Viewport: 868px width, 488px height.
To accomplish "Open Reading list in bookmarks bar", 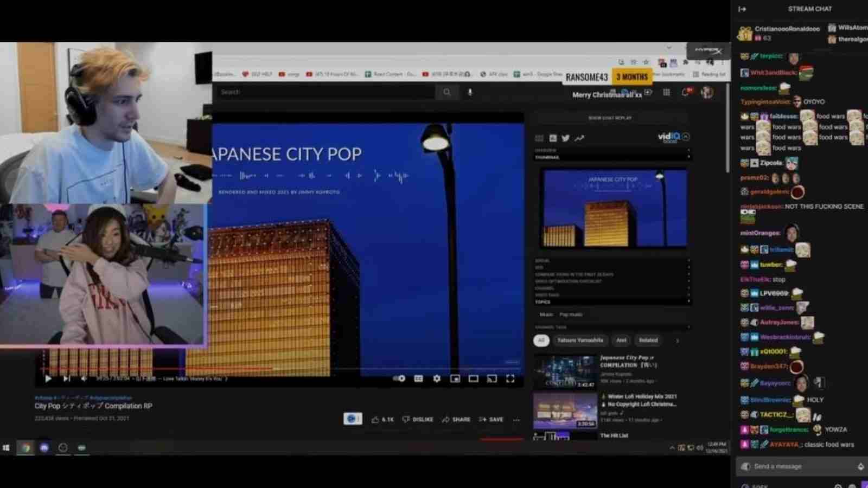I will click(709, 74).
